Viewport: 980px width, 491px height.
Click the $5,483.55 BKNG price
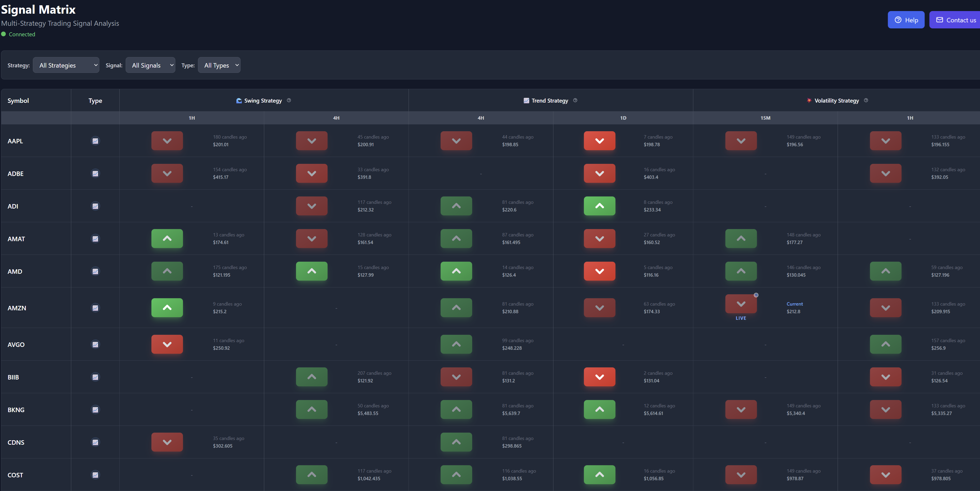coord(368,413)
